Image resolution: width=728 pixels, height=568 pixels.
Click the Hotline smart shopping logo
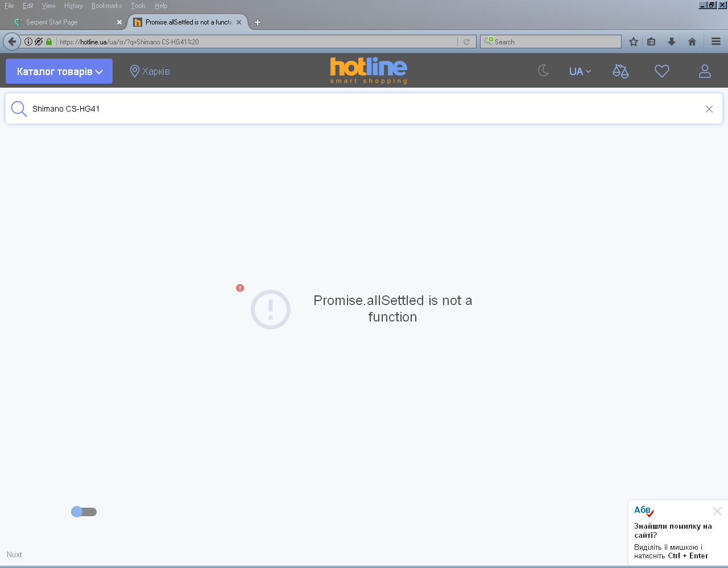pyautogui.click(x=369, y=71)
